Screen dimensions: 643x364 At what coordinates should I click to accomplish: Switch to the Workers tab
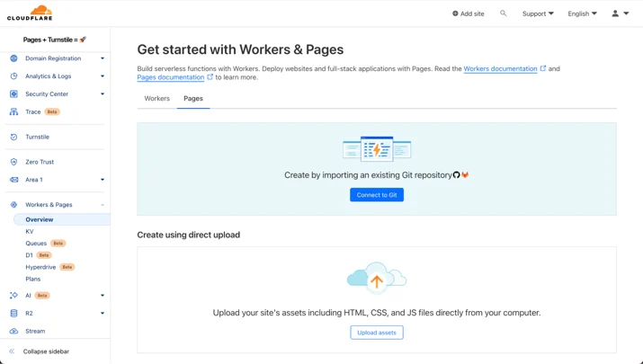tap(156, 98)
